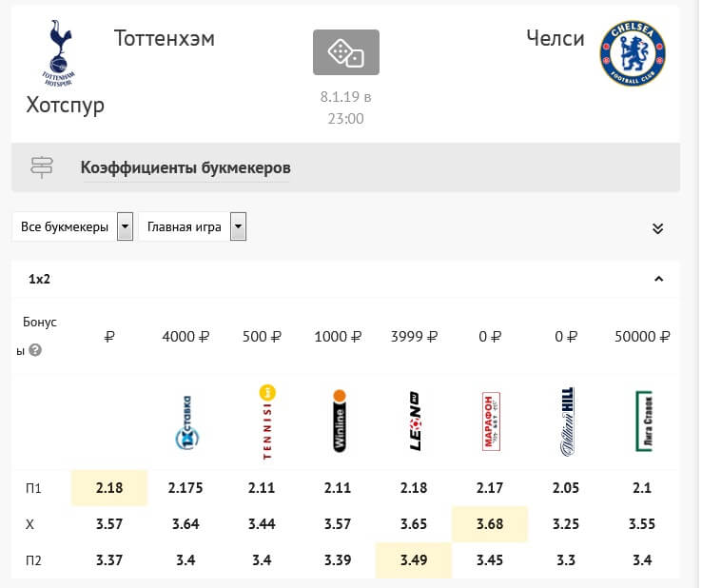Open the Leon bookmaker logo
Screen dimensions: 702x588
[x=415, y=421]
